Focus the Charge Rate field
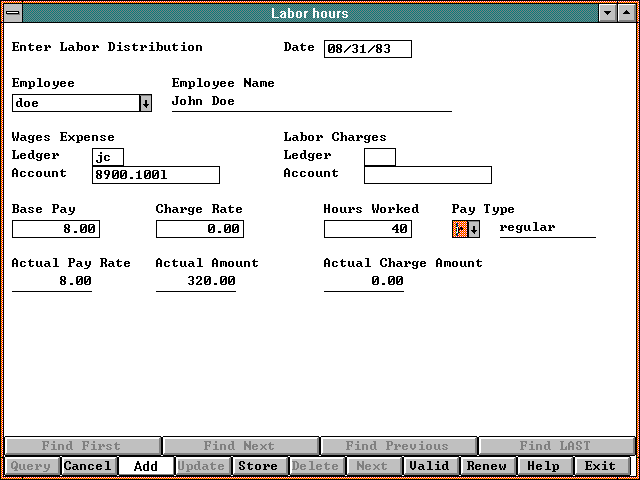Image resolution: width=640 pixels, height=480 pixels. (x=200, y=229)
